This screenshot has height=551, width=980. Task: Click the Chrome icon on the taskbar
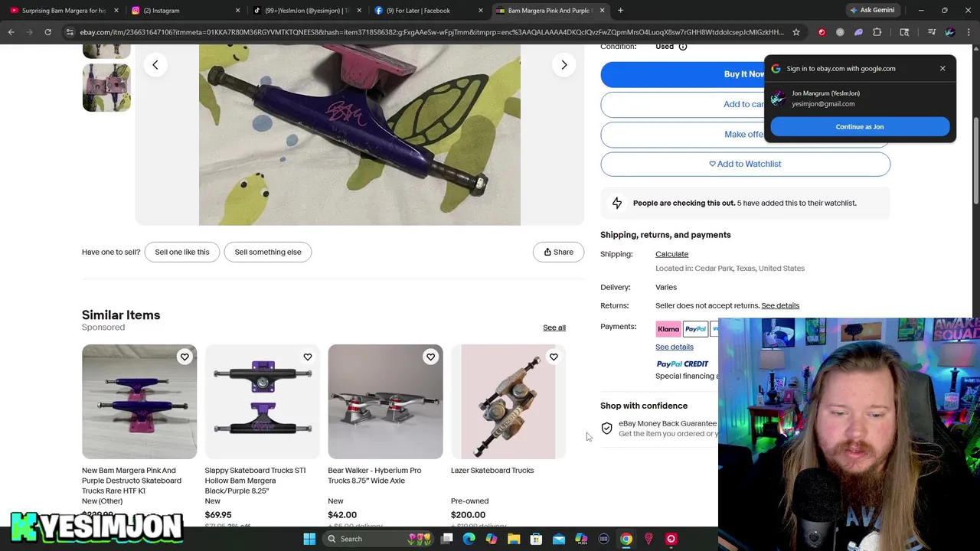coord(626,539)
